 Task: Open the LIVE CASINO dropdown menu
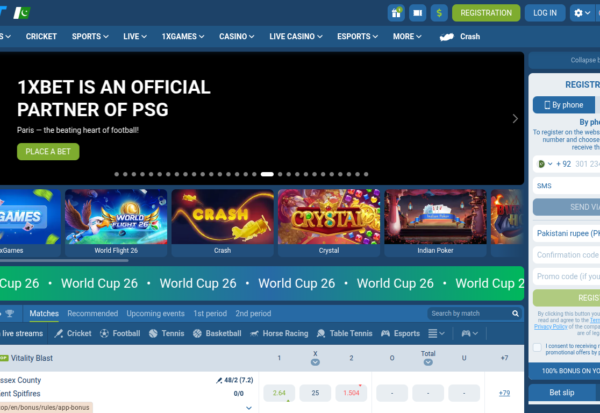(296, 36)
